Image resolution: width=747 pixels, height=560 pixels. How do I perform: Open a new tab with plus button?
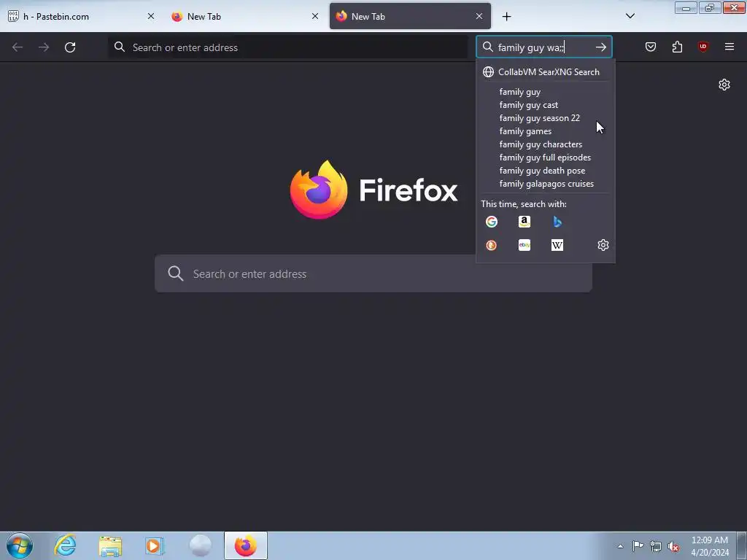click(x=507, y=17)
